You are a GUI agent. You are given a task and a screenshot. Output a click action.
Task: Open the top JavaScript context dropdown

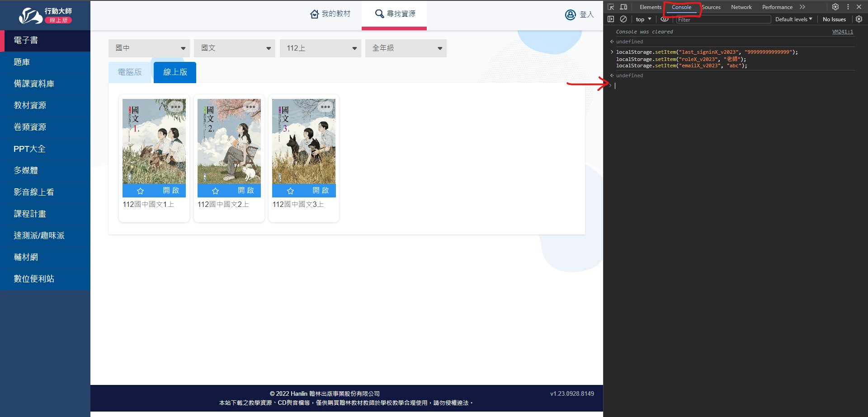(644, 19)
